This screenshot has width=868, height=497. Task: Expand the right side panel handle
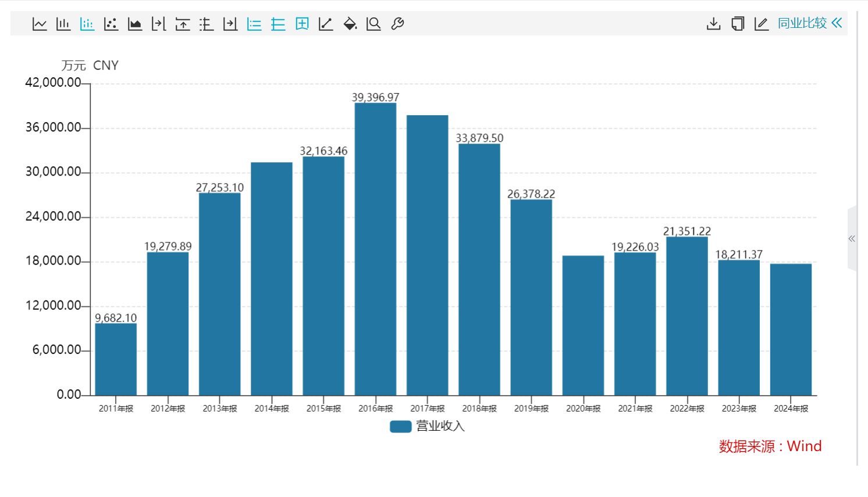coord(852,239)
